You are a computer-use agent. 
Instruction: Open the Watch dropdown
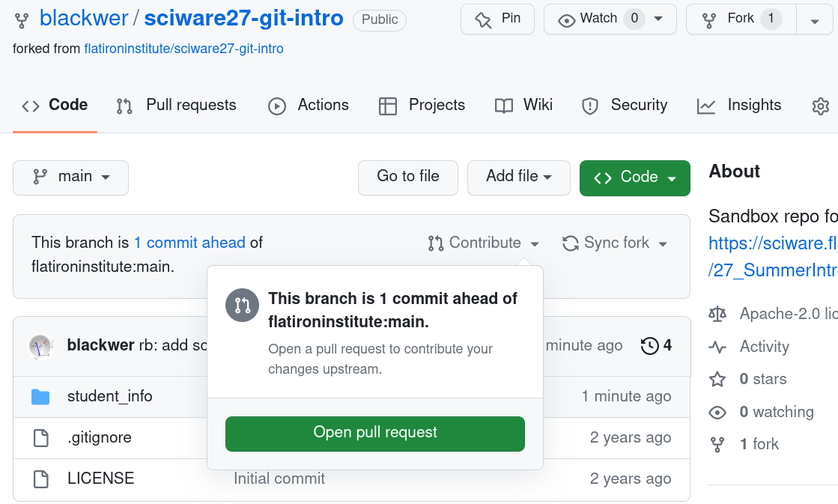(x=610, y=19)
